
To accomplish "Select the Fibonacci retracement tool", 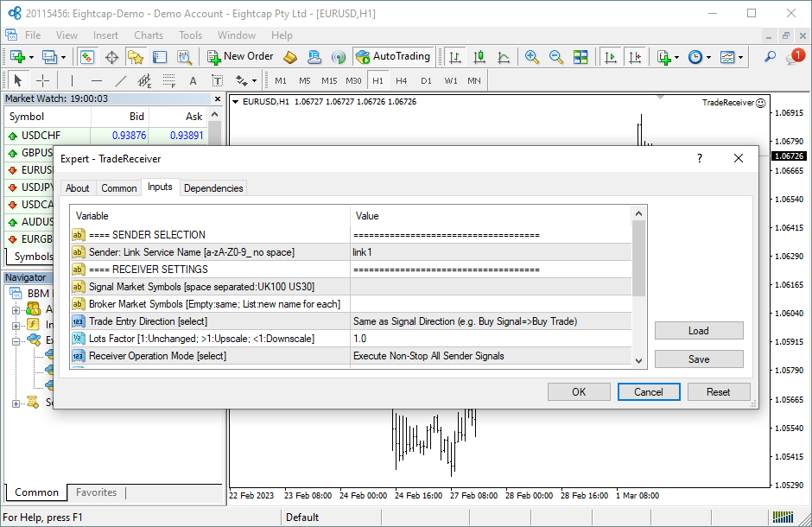I will 168,80.
